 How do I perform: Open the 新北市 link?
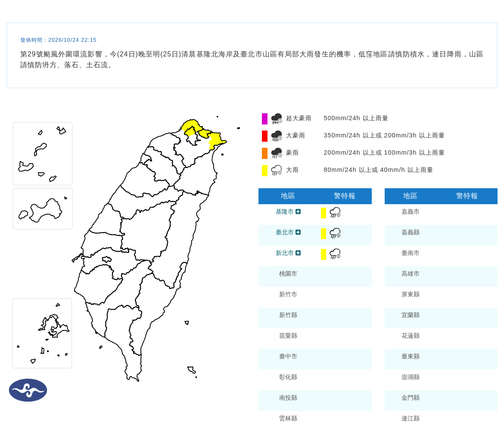284,253
